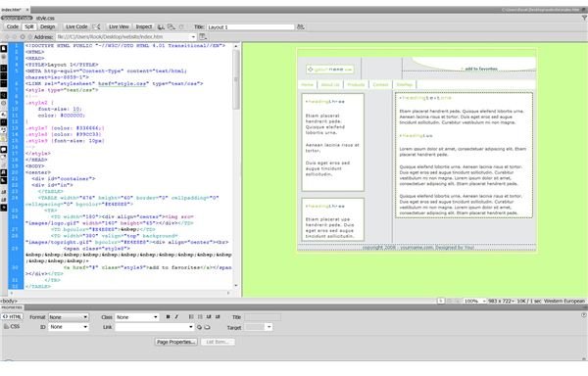Screen dimensions: 588x376
Task: Click the Title input field showing Layout 1
Action: click(x=251, y=27)
